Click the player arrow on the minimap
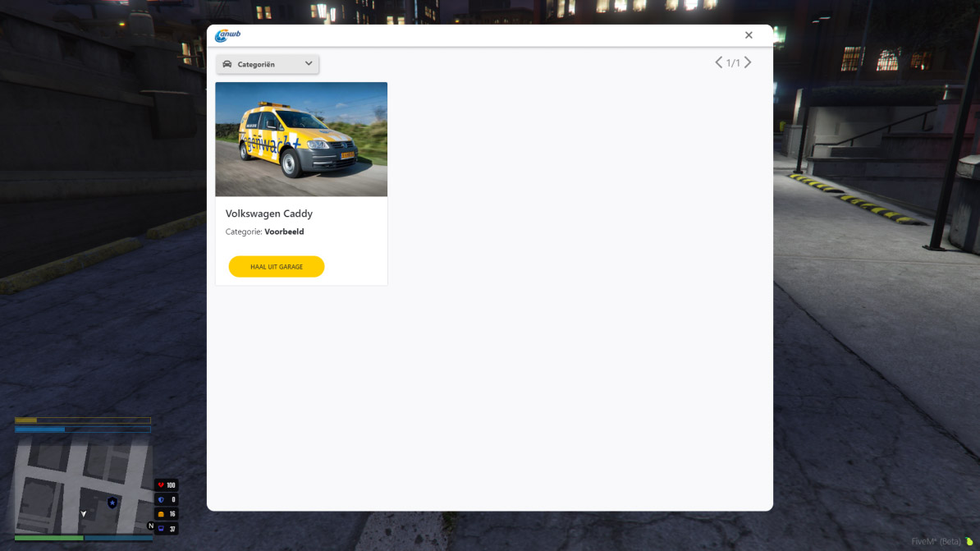This screenshot has height=551, width=980. (x=83, y=513)
